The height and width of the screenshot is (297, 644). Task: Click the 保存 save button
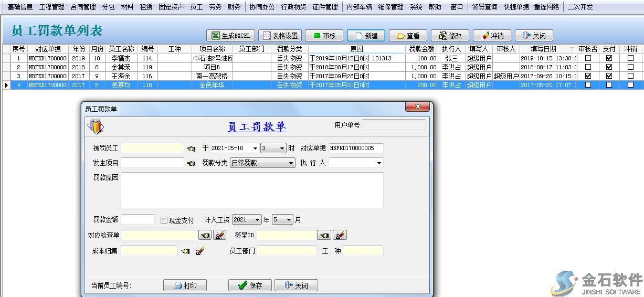(250, 285)
